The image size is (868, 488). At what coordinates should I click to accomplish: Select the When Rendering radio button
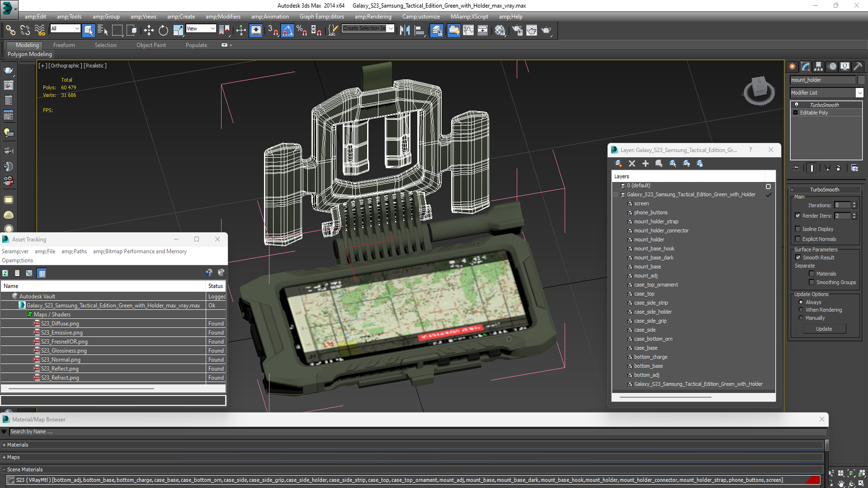801,310
